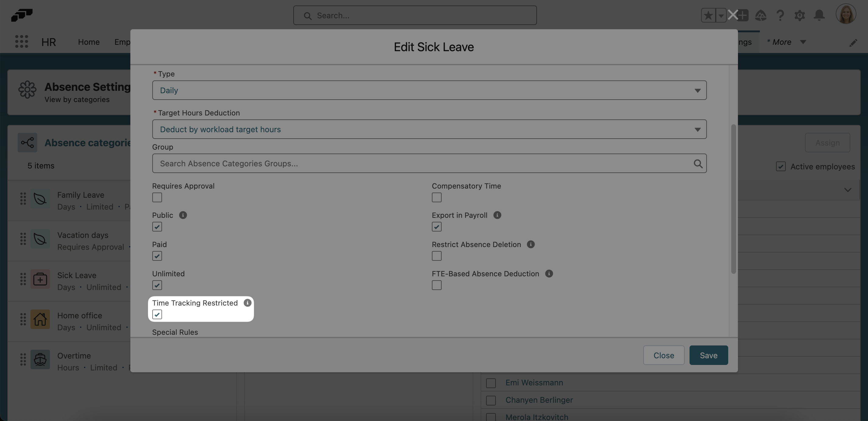868x421 pixels.
Task: Open the help question mark icon
Action: pos(780,15)
